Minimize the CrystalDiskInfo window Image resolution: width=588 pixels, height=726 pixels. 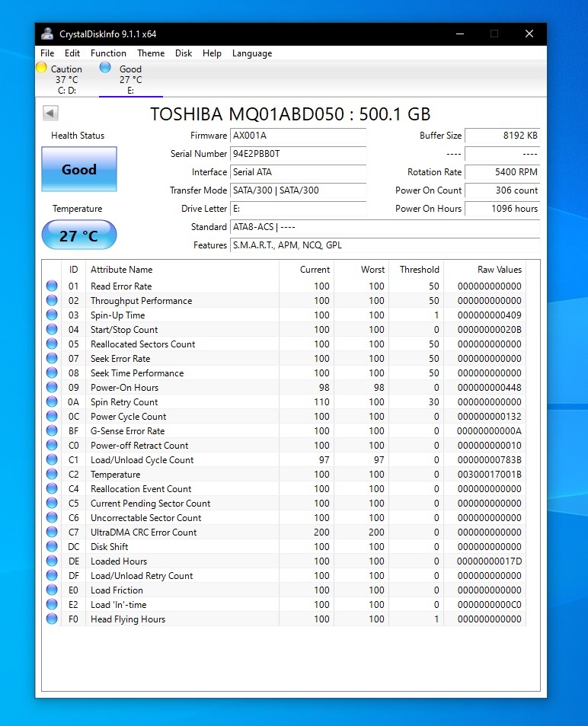click(460, 34)
